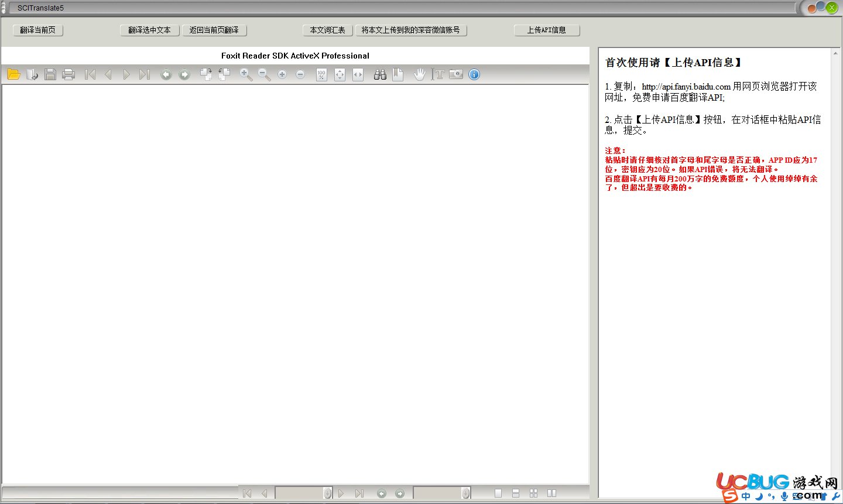Click the round plus zoom-in button
Viewport: 843px width, 504px height.
pos(282,74)
